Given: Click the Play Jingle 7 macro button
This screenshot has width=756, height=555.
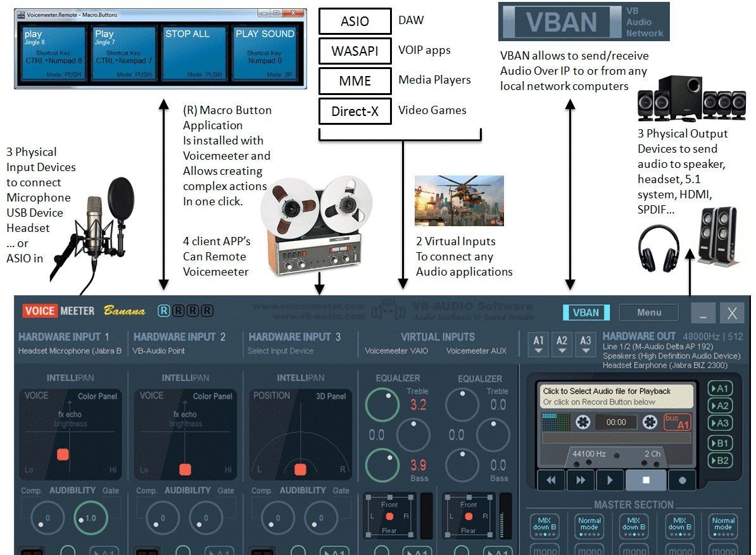Looking at the screenshot, I should [x=124, y=53].
